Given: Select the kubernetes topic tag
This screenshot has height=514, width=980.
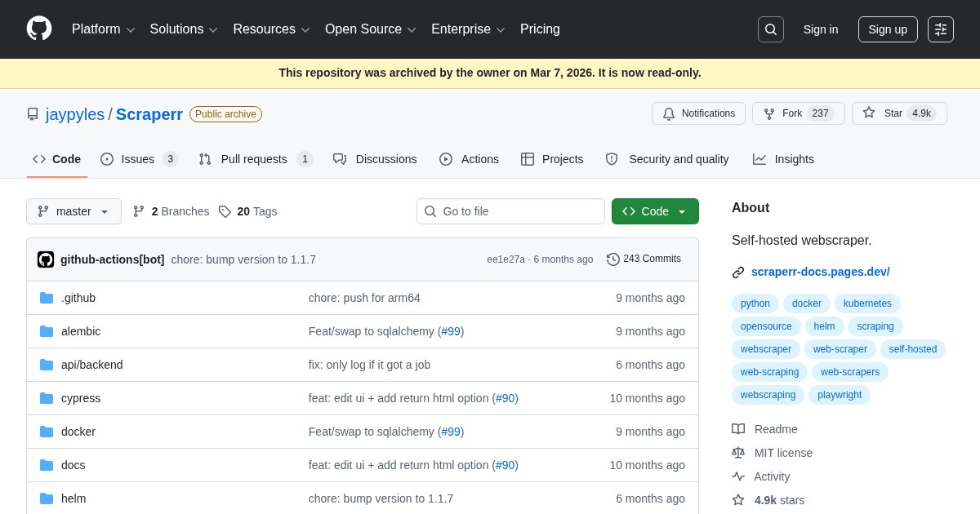Looking at the screenshot, I should [867, 304].
